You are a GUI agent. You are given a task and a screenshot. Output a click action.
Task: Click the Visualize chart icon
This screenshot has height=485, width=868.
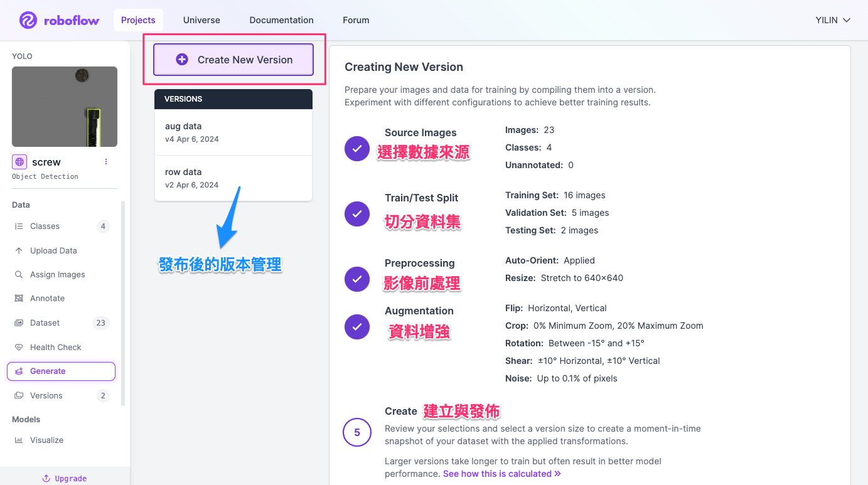[19, 440]
